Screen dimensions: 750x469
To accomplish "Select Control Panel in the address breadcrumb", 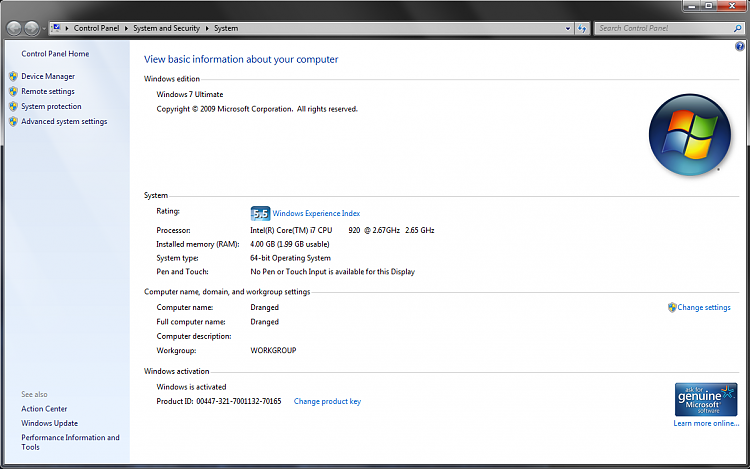I will point(96,28).
